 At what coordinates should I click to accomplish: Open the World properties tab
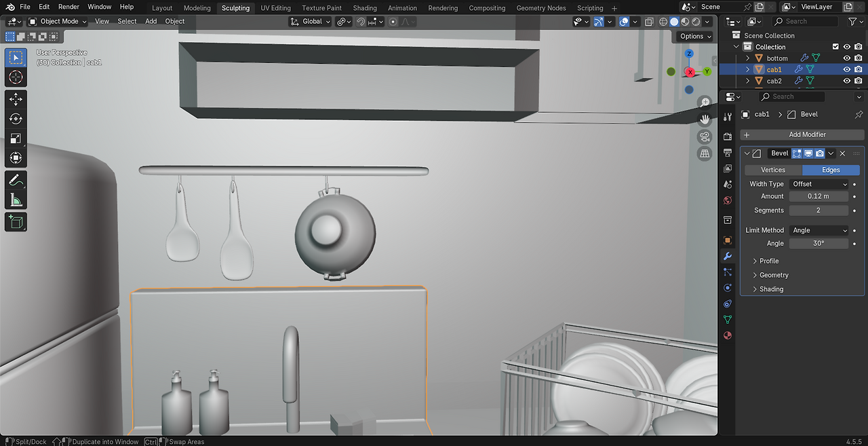click(728, 200)
